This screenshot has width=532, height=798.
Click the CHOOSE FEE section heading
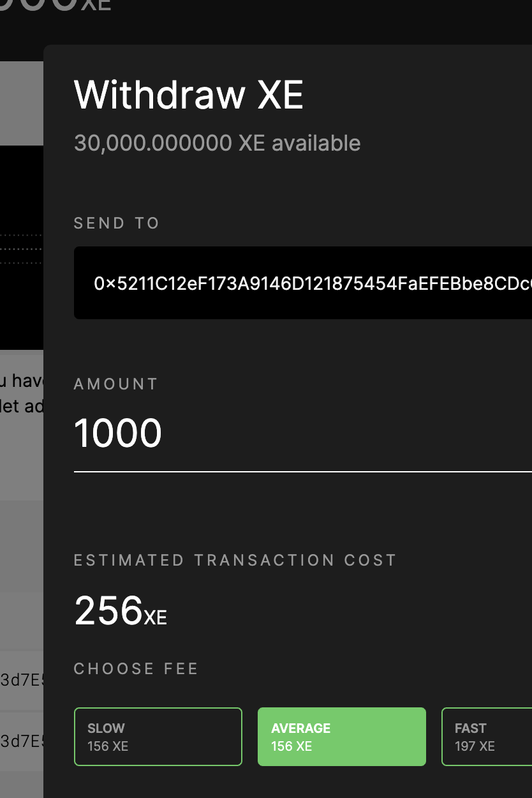(x=136, y=668)
